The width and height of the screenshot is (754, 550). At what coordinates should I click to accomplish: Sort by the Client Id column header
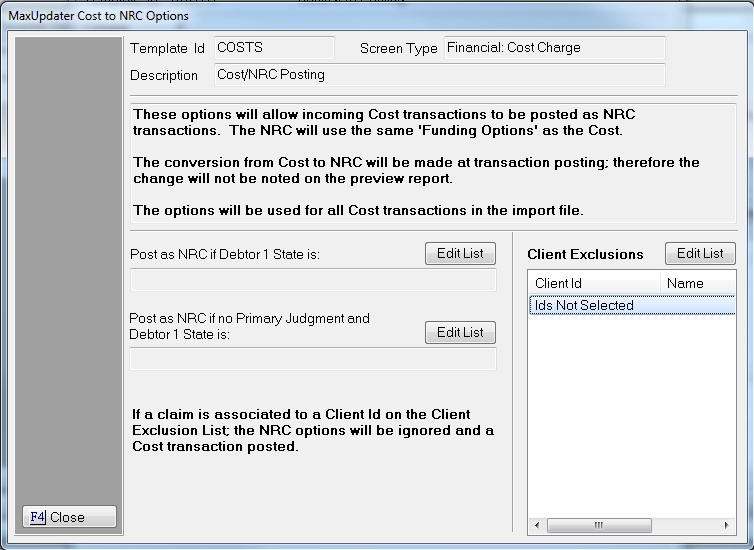[594, 283]
